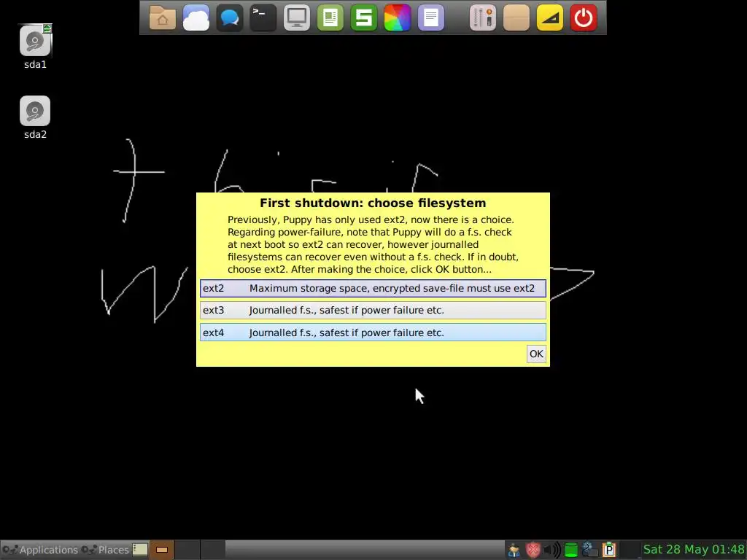Launch the green S spreadsheet icon
The height and width of the screenshot is (560, 747).
(x=363, y=17)
